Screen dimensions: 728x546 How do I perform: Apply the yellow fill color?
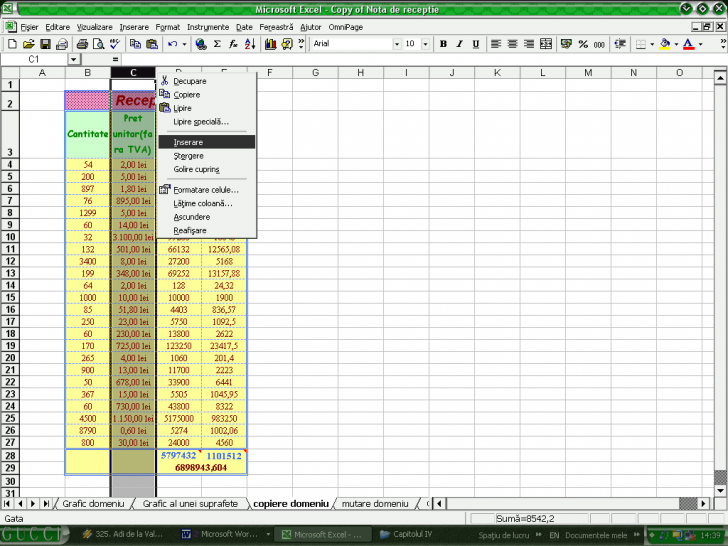(x=665, y=44)
